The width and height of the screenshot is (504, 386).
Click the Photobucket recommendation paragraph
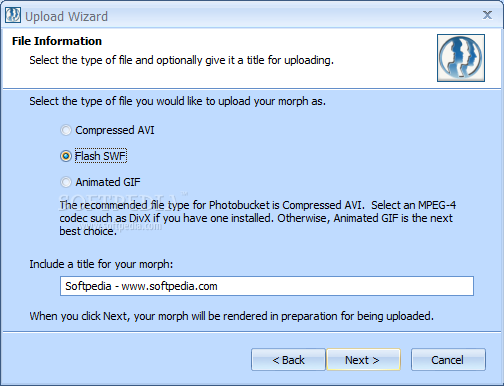coord(257,218)
